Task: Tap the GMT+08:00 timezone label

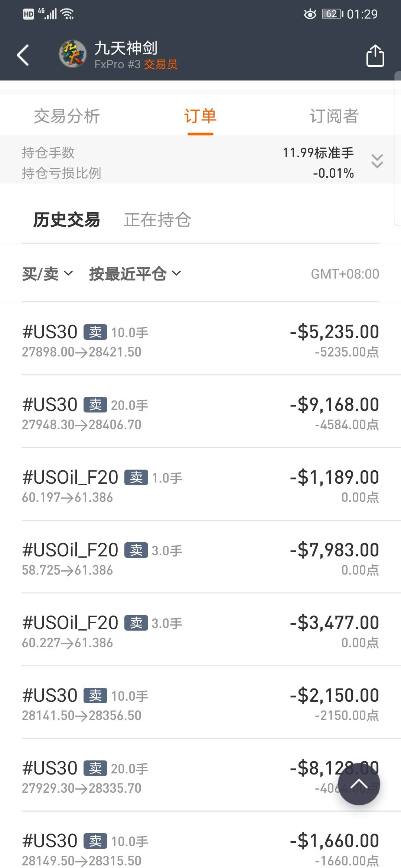Action: [345, 274]
